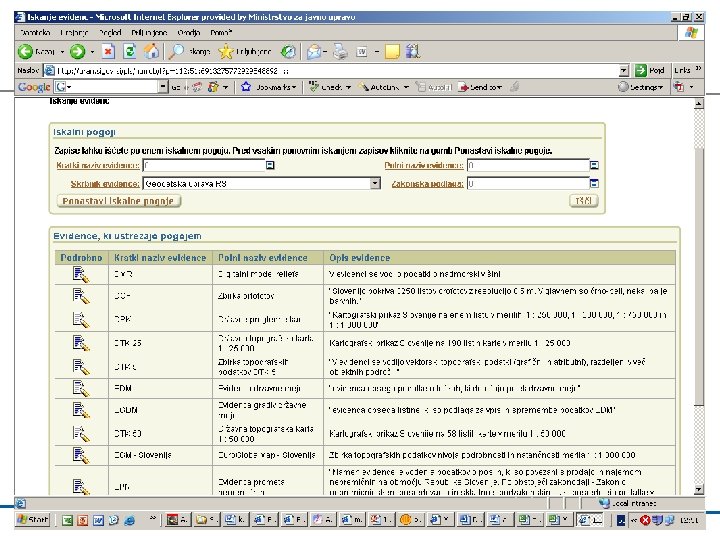Open the Skrbnik evidence dropdown list
This screenshot has height=540, width=720.
tap(375, 184)
